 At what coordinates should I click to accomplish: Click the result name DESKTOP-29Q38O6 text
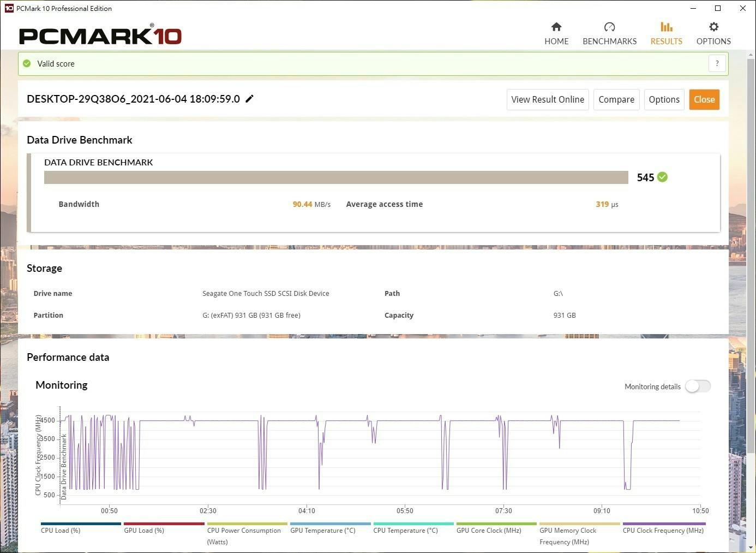133,99
